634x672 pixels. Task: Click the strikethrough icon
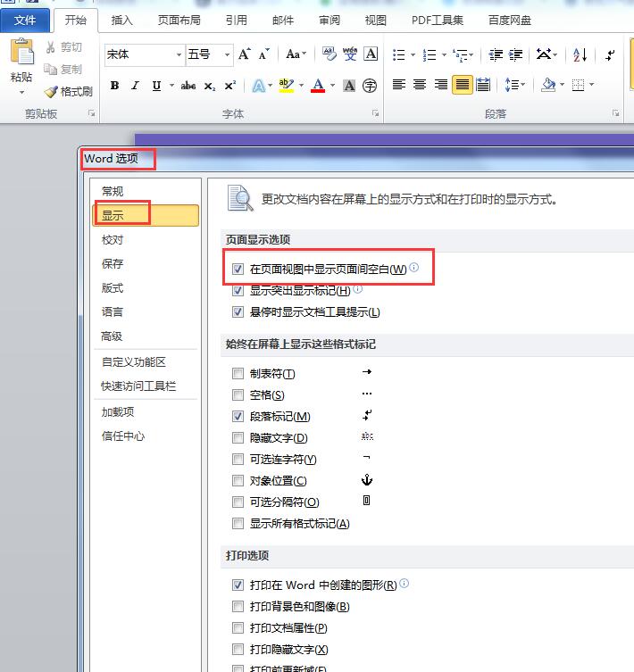coord(188,86)
